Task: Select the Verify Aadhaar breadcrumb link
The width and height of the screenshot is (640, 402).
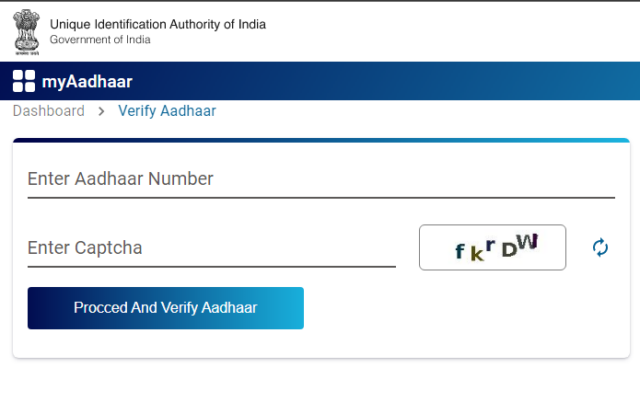Action: tap(167, 111)
